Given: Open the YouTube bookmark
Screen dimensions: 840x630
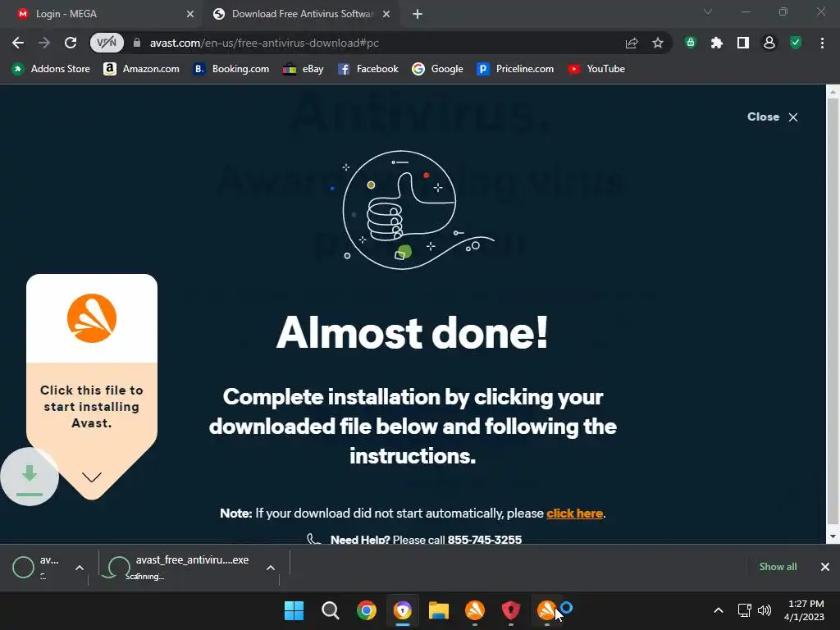Looking at the screenshot, I should tap(596, 69).
